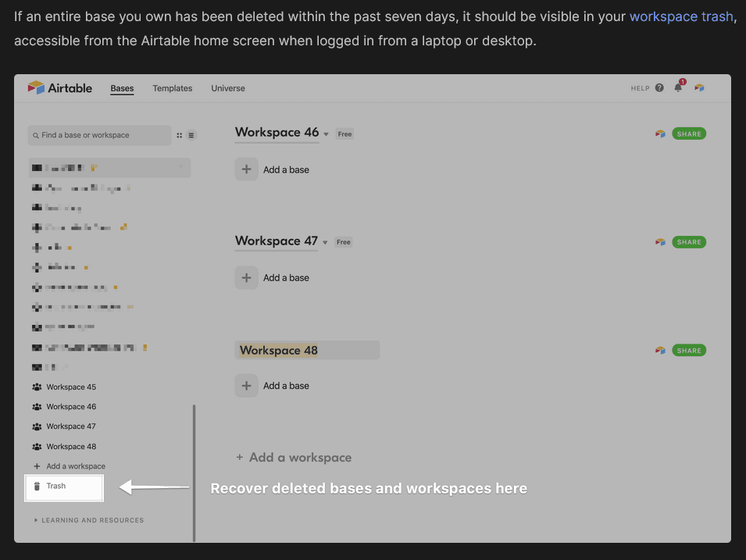Switch sidebar to list view icon
Image resolution: width=746 pixels, height=560 pixels.
pyautogui.click(x=191, y=135)
